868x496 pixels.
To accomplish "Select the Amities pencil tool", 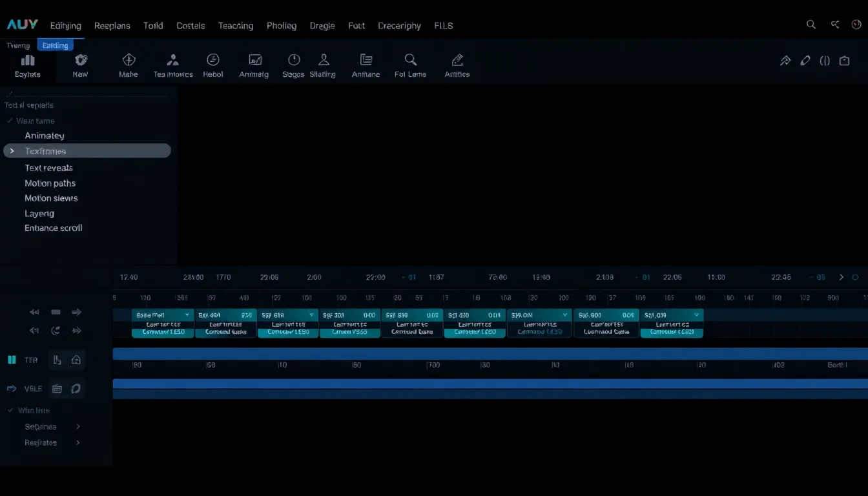I will point(457,60).
